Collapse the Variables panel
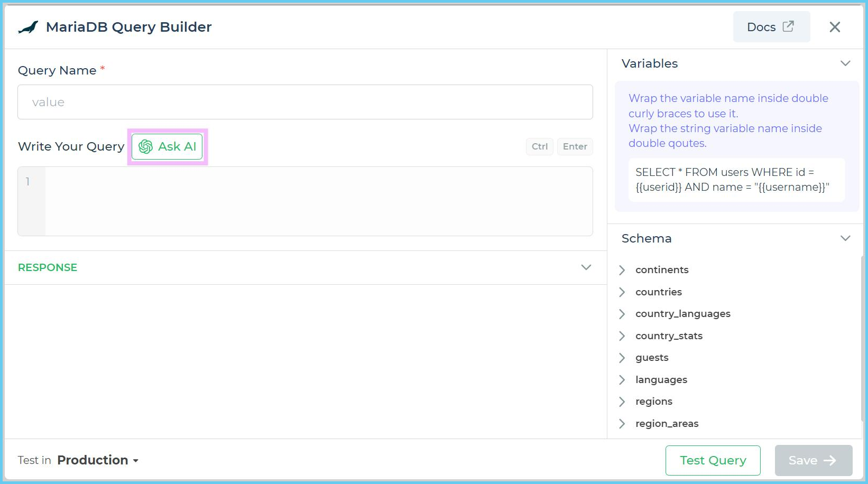This screenshot has height=484, width=868. (846, 63)
